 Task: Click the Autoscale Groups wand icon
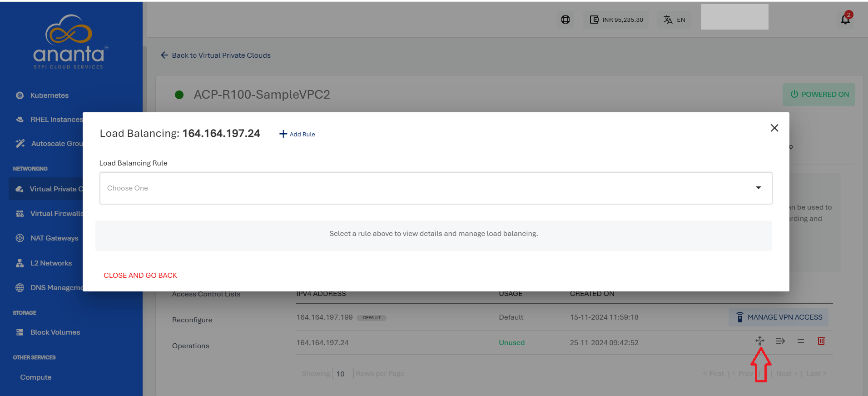point(20,144)
